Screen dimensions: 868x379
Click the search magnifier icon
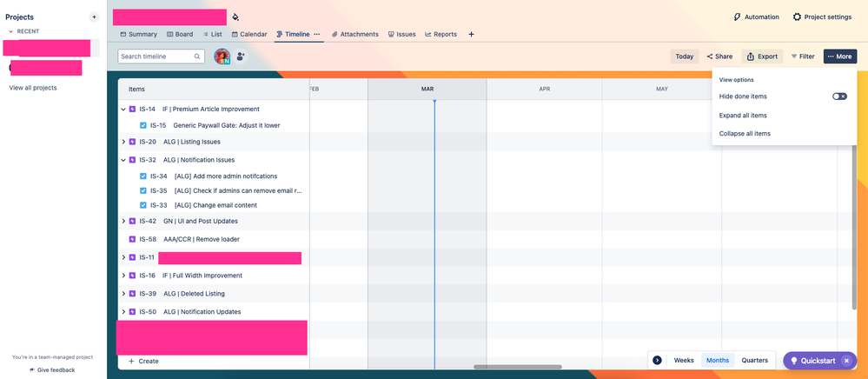pyautogui.click(x=197, y=57)
